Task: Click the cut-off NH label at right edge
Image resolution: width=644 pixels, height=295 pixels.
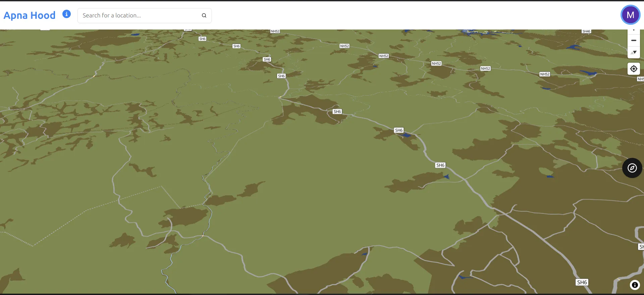Action: (x=640, y=79)
